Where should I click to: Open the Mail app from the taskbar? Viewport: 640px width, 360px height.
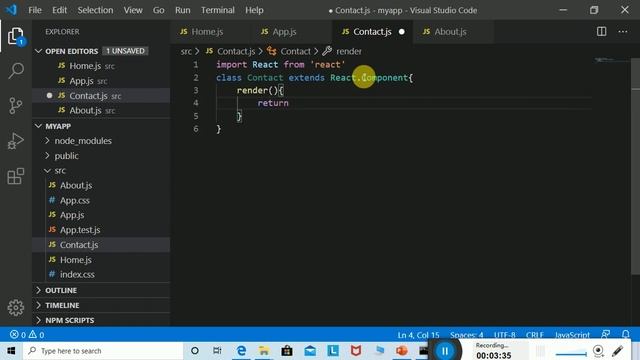(310, 351)
